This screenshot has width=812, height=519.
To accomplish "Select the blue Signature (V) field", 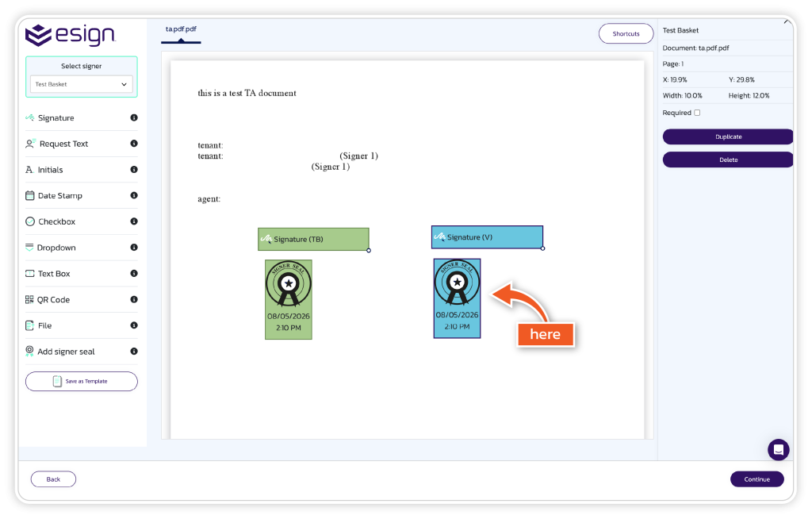I will [488, 237].
